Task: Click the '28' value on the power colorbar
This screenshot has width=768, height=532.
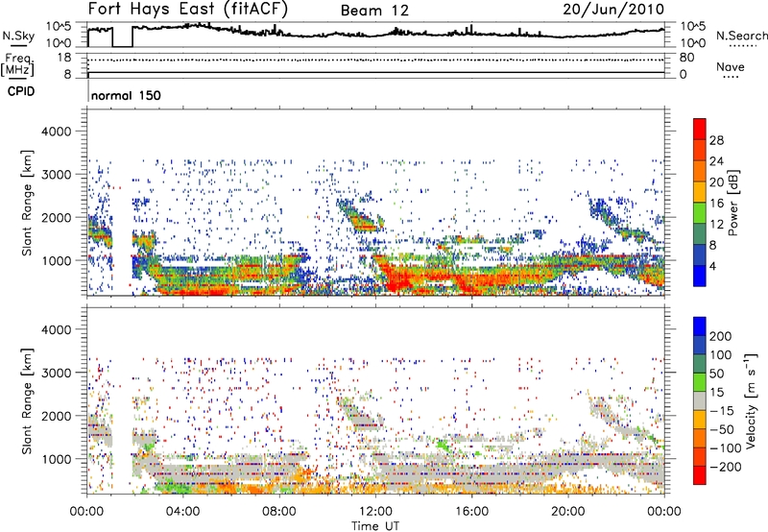Action: pos(716,140)
